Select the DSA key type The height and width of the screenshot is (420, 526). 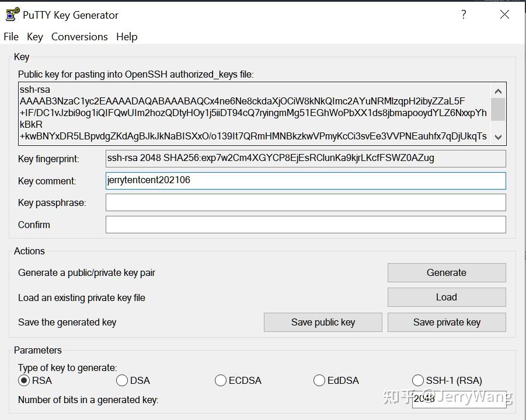coord(122,380)
